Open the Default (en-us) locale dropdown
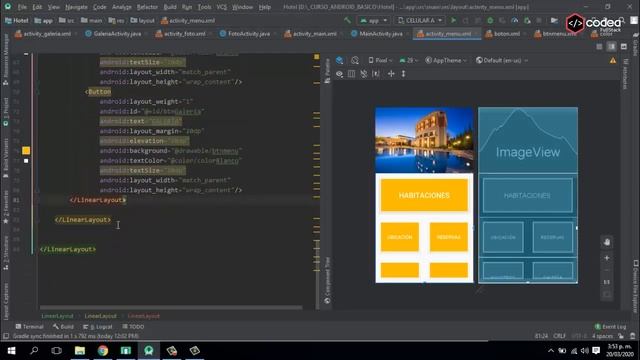This screenshot has height=360, width=640. [x=502, y=60]
